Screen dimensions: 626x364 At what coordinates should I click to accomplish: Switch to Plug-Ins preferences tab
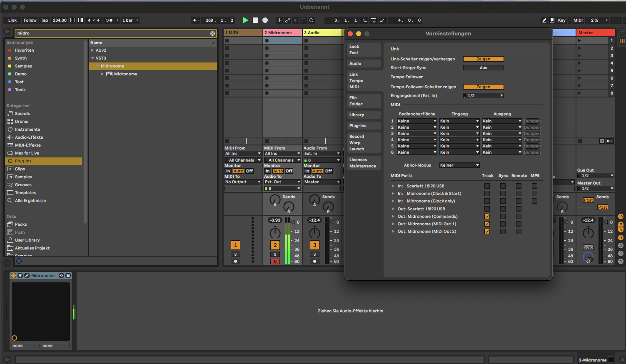coord(358,126)
